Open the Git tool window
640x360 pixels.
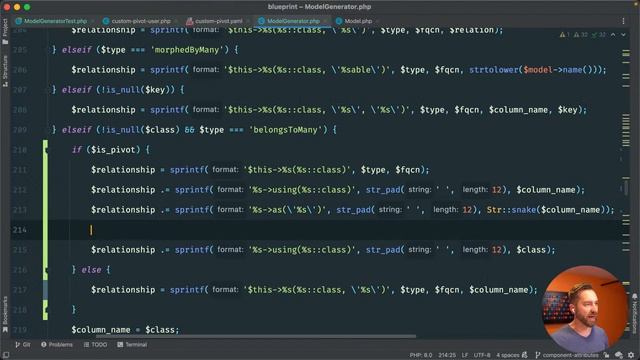tap(23, 344)
